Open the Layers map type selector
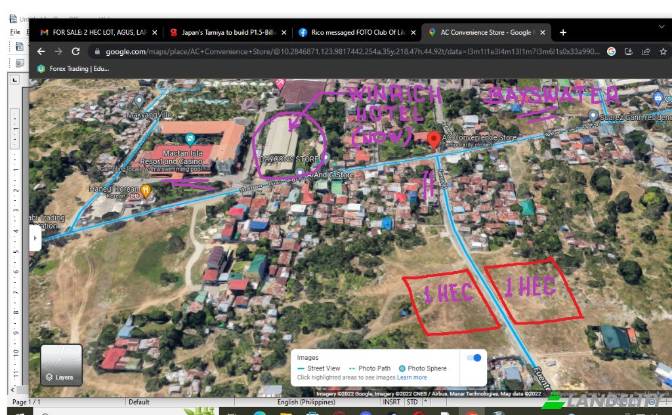Image resolution: width=672 pixels, height=415 pixels. click(62, 366)
